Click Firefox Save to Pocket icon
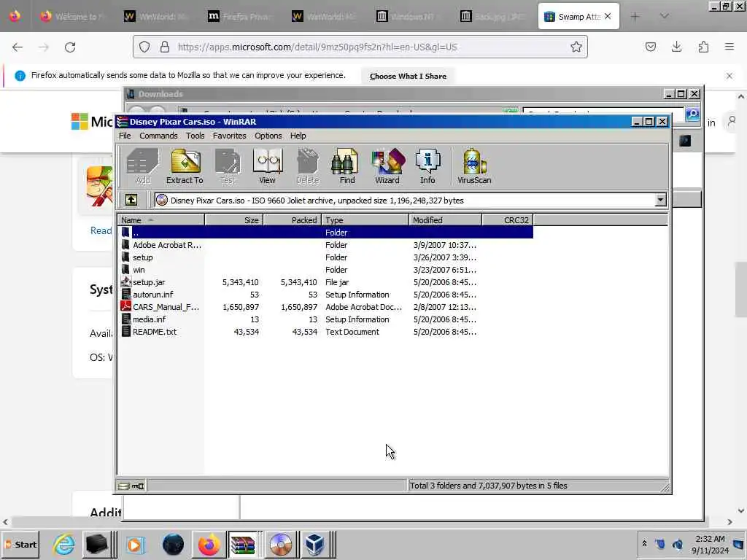Image resolution: width=747 pixels, height=560 pixels. tap(650, 47)
